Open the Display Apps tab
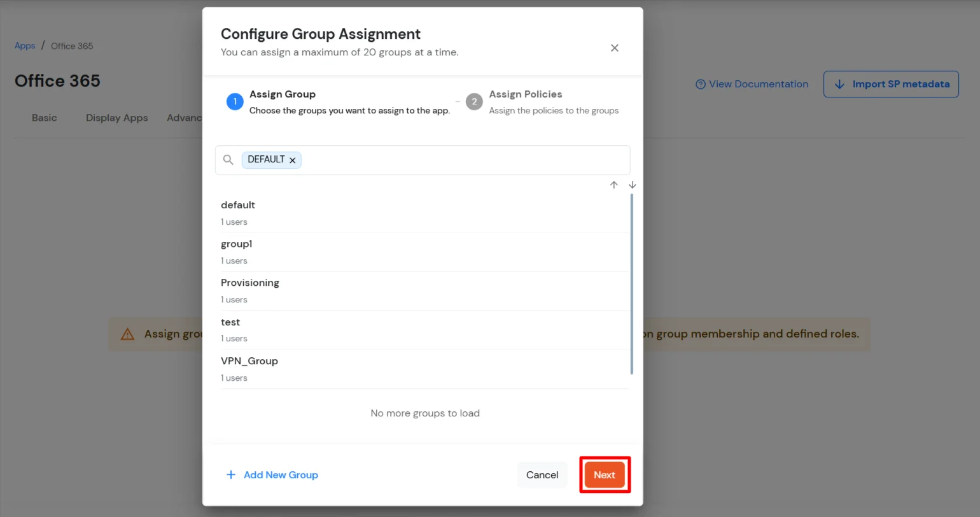This screenshot has height=517, width=980. 116,118
